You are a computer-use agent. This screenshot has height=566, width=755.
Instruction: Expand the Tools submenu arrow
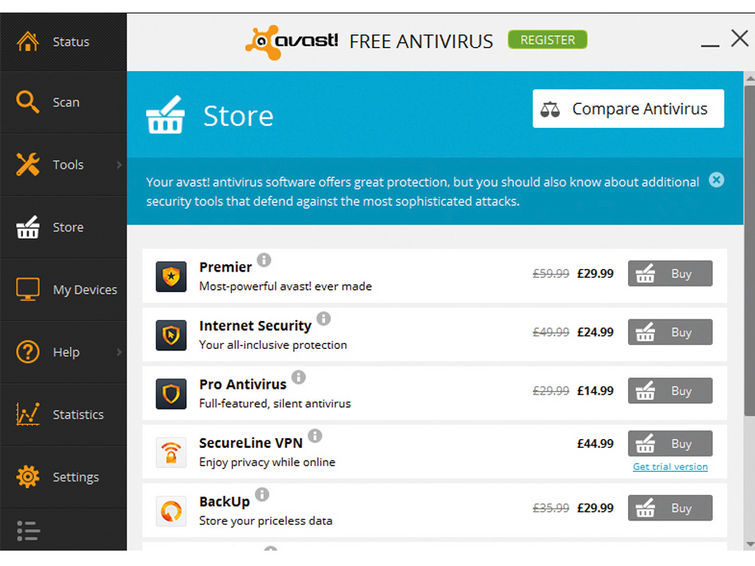pos(119,165)
